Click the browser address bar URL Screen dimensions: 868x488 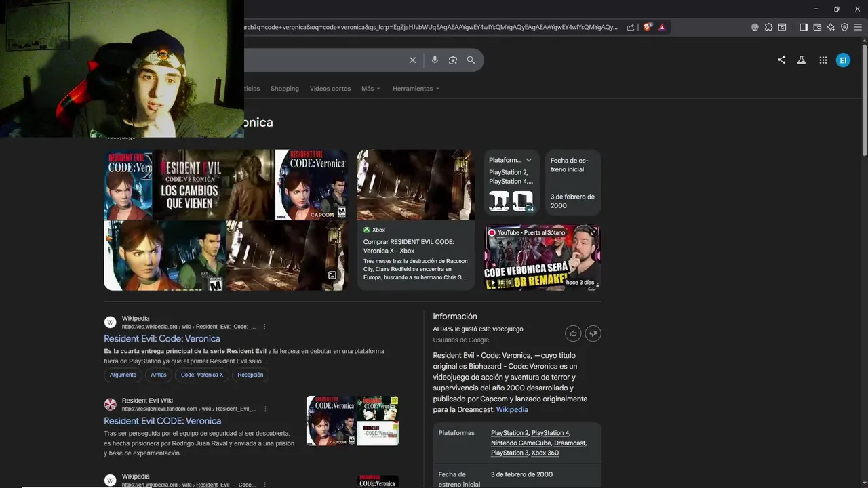431,27
